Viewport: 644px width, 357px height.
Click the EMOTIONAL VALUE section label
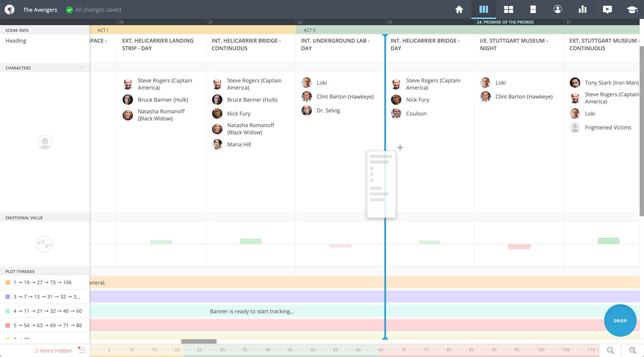24,218
